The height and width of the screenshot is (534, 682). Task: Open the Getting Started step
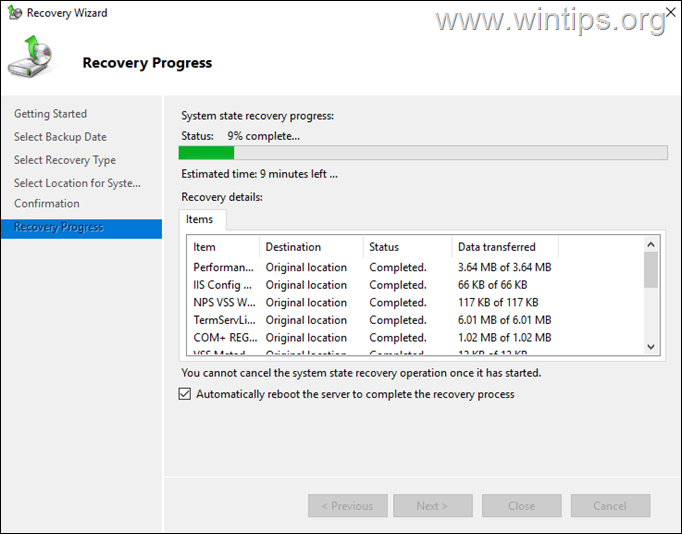50,114
